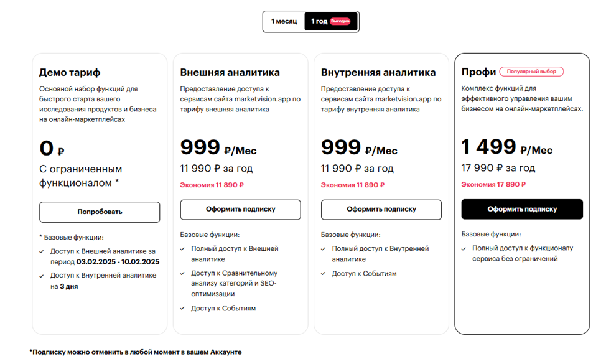Click the Выгодно badge on yearly toggle

340,21
